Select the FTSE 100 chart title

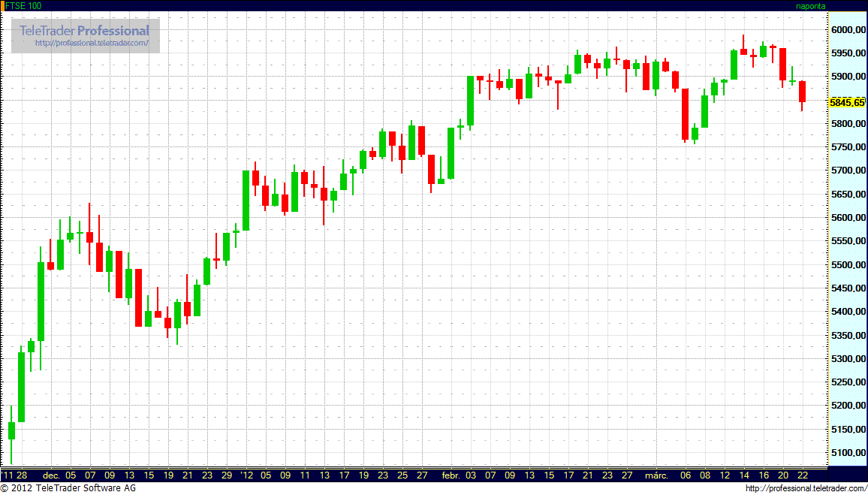click(24, 5)
